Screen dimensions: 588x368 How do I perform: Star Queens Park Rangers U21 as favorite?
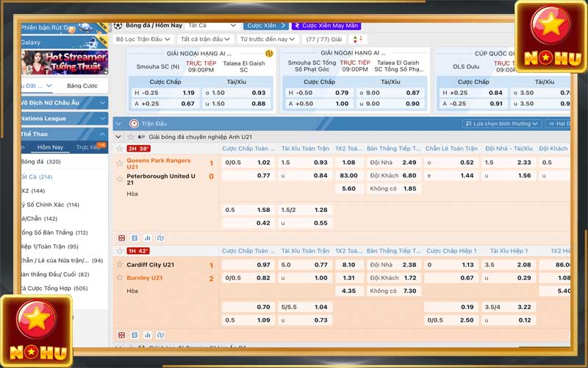(120, 160)
